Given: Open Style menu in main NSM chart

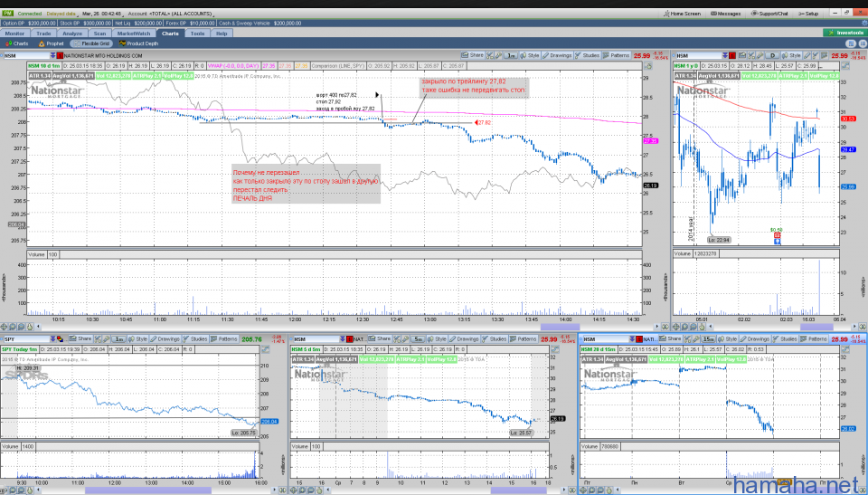Looking at the screenshot, I should click(530, 55).
